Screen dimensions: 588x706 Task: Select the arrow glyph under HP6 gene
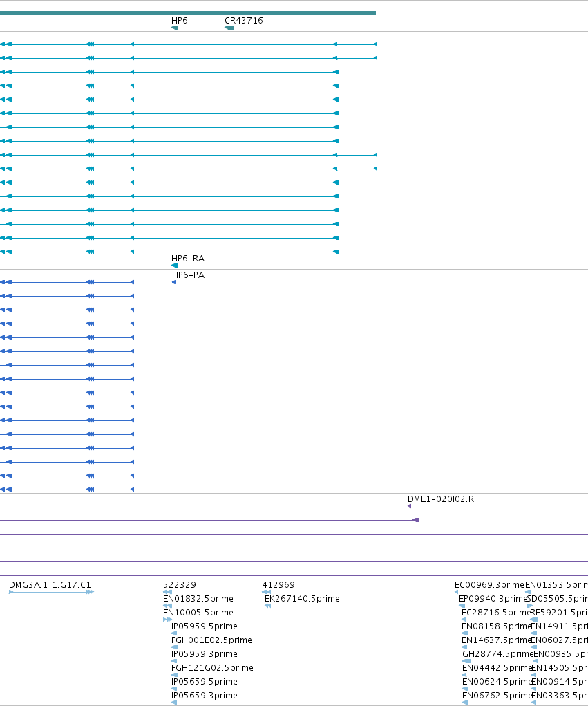(x=175, y=28)
